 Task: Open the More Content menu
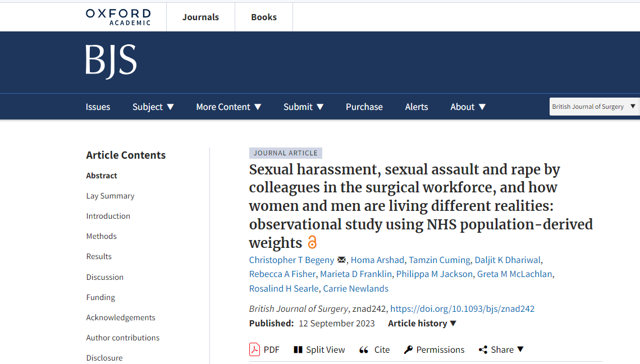(x=228, y=107)
